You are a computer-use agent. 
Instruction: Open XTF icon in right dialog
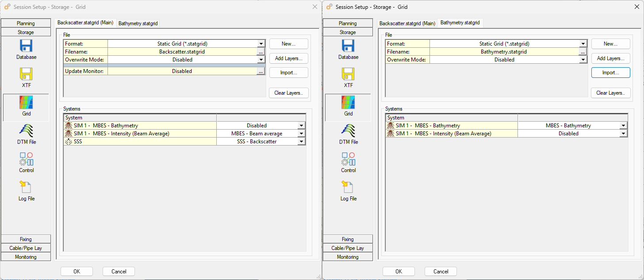pyautogui.click(x=348, y=74)
